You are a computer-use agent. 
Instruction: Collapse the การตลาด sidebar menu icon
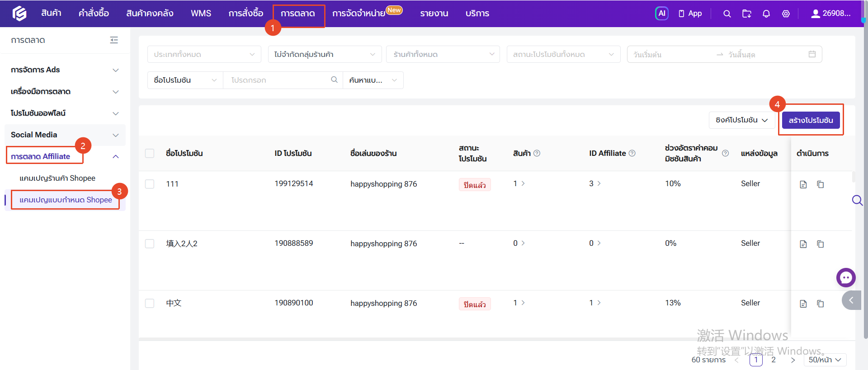pyautogui.click(x=114, y=40)
